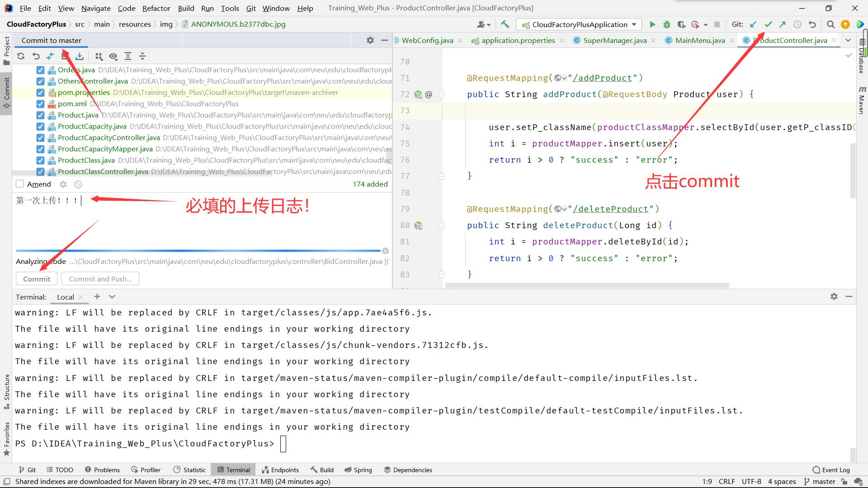The width and height of the screenshot is (868, 488).
Task: Click Commit and Push to remote
Action: point(99,278)
